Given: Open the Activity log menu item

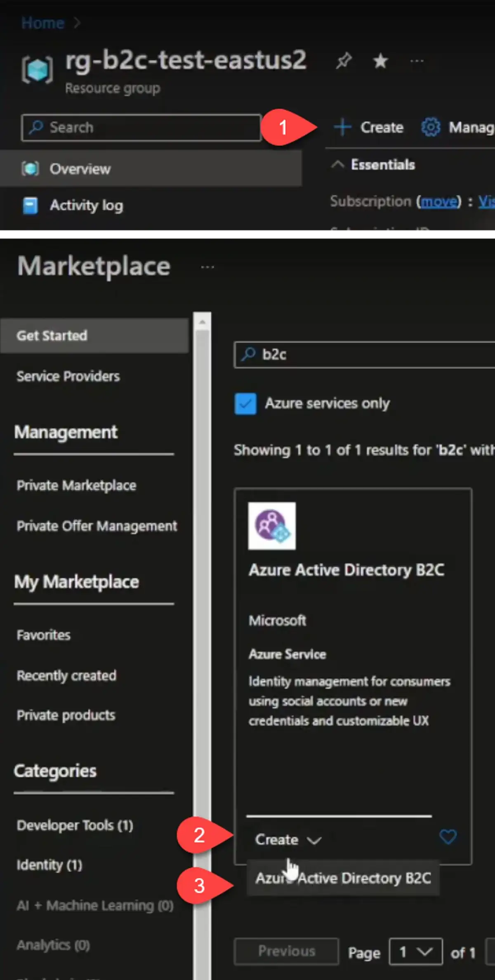Looking at the screenshot, I should pos(86,205).
